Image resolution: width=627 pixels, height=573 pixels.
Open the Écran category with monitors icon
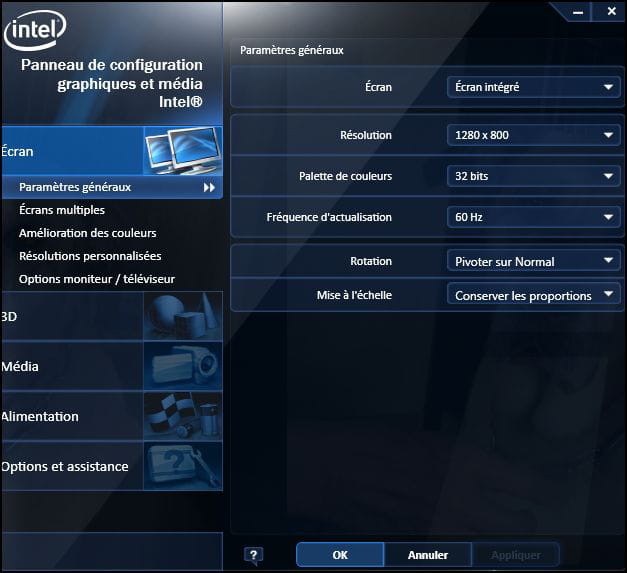[183, 151]
